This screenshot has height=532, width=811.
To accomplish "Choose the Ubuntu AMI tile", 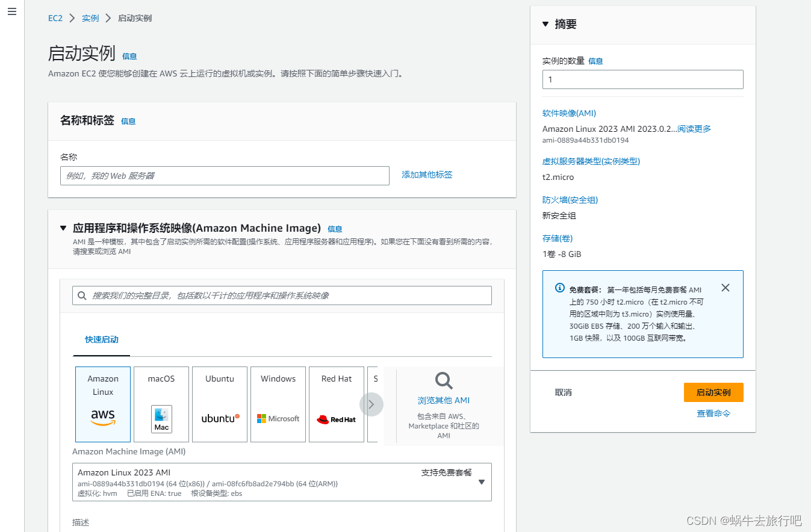I will [220, 404].
